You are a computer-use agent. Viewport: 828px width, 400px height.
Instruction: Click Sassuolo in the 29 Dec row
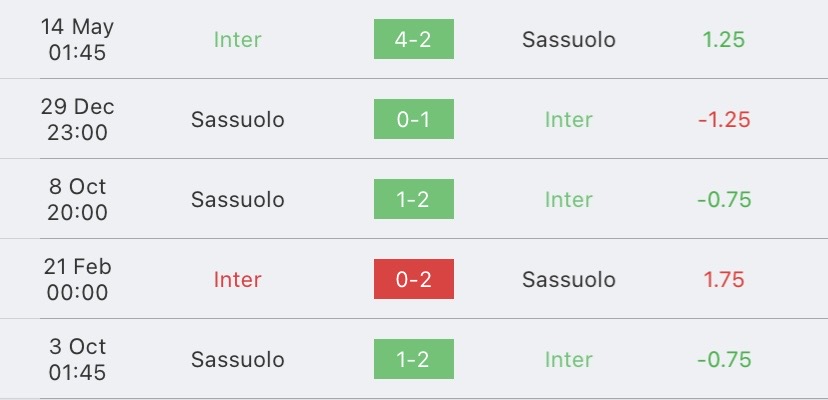click(238, 119)
